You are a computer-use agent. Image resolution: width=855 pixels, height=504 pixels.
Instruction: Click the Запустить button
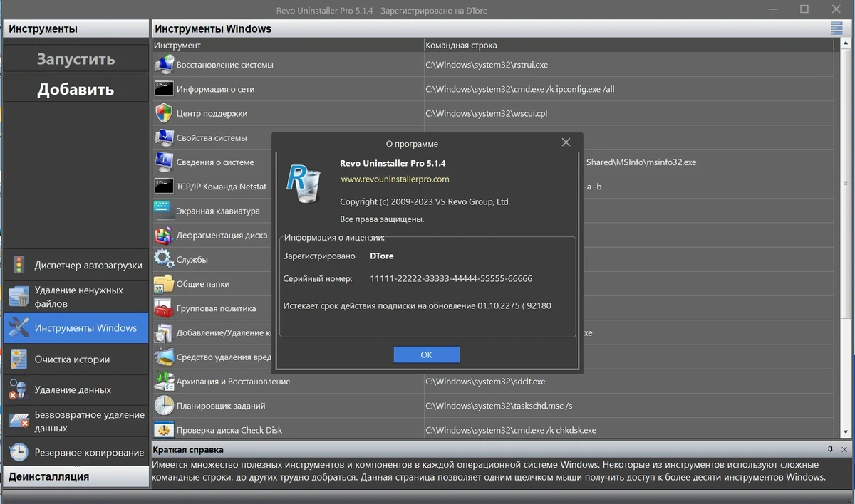(76, 59)
